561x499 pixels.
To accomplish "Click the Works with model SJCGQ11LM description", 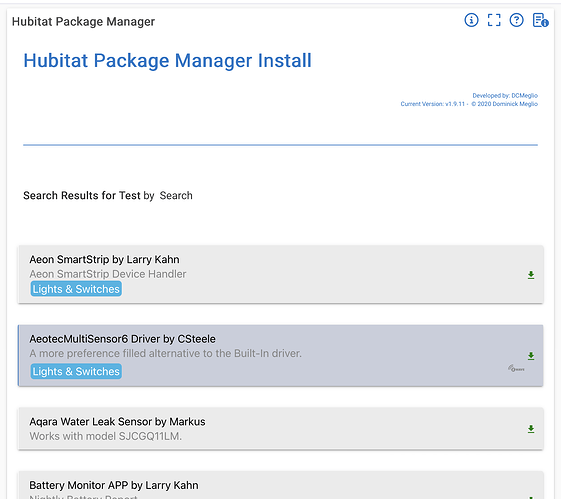I will (x=106, y=436).
